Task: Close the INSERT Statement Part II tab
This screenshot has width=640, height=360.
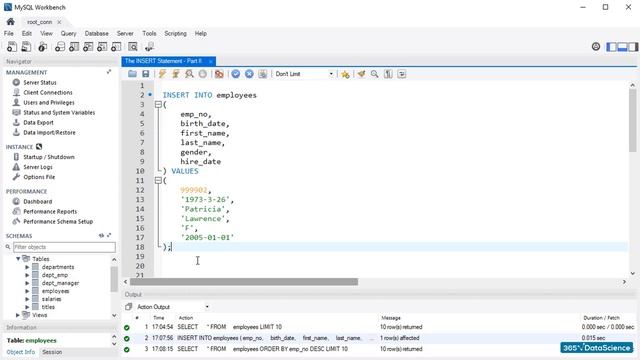Action: 210,61
